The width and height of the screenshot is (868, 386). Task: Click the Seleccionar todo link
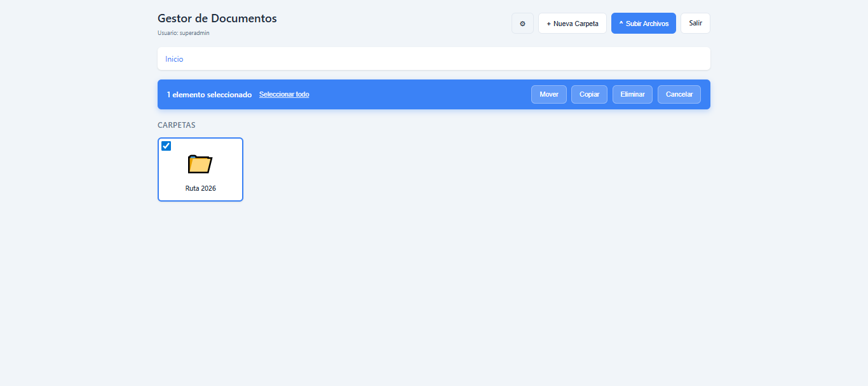tap(284, 95)
